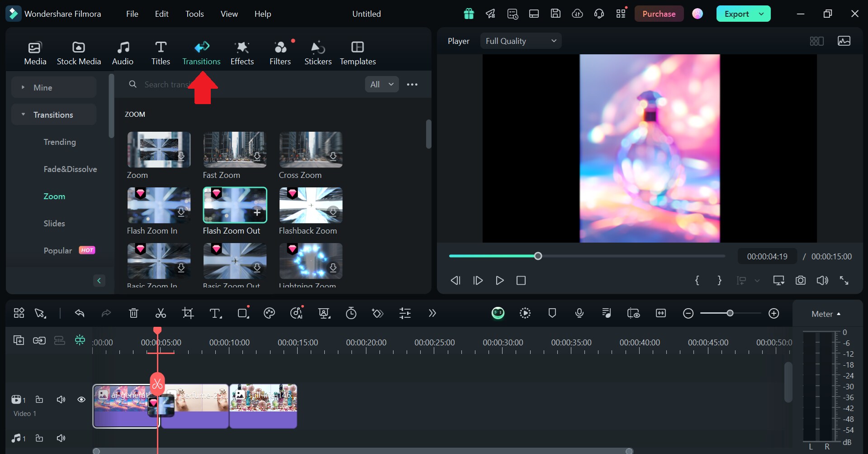
Task: Select the Fade&Dissolve category
Action: tap(70, 169)
